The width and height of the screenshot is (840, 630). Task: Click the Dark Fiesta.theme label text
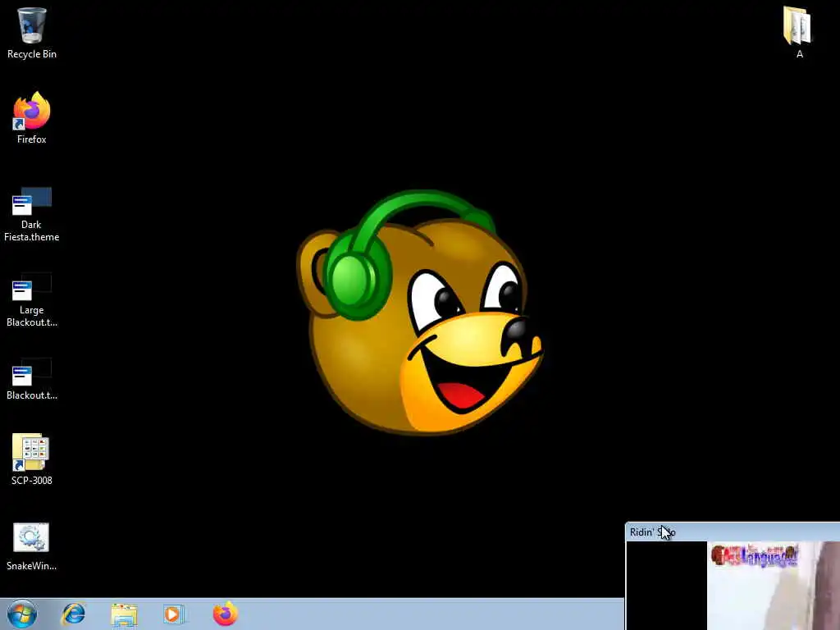pos(32,231)
